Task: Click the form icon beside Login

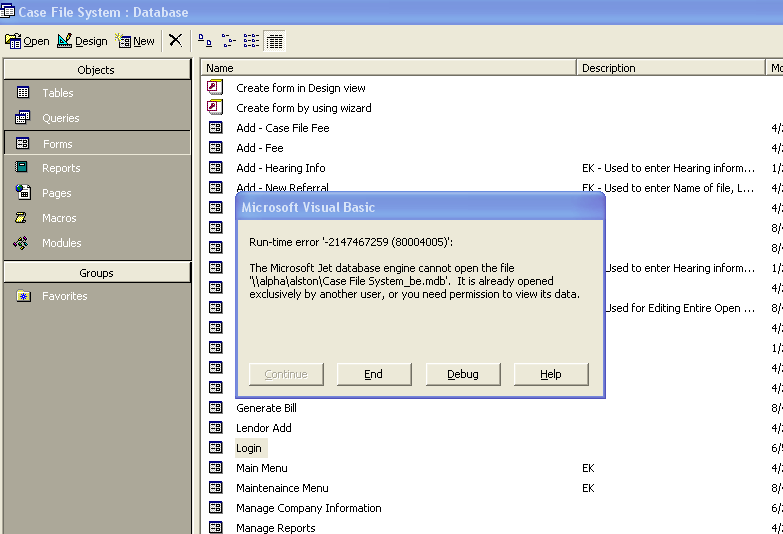Action: (215, 448)
